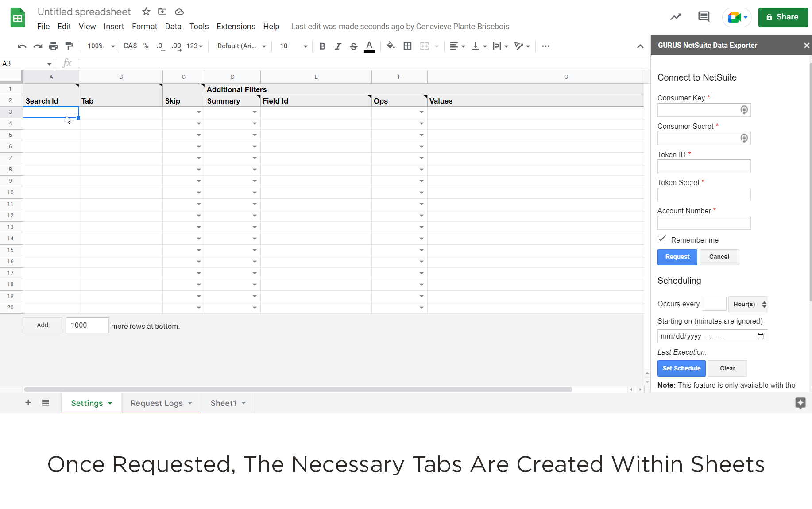Screen dimensions: 812x509
Task: Toggle the Remember me checkbox
Action: click(662, 239)
